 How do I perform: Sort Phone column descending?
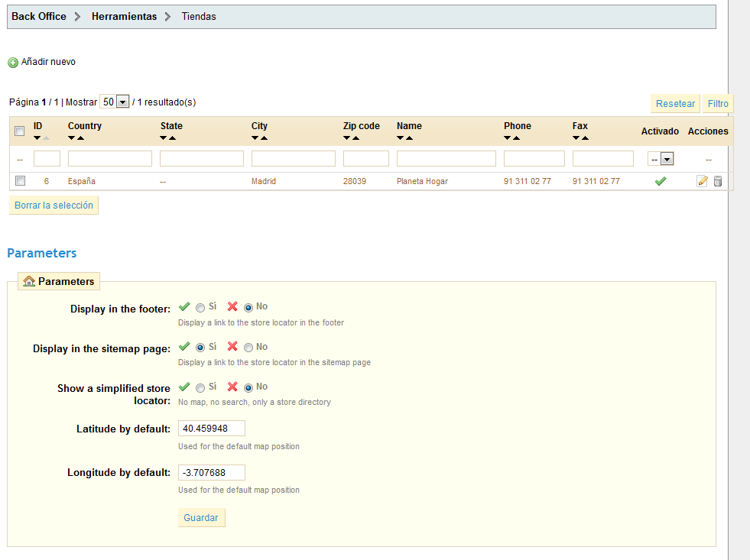point(508,138)
